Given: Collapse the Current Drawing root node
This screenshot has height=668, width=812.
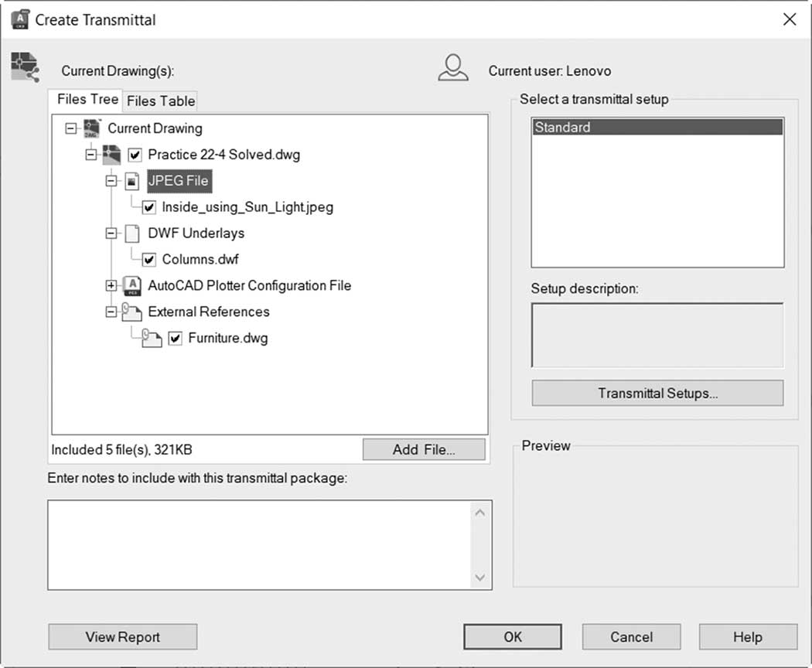Looking at the screenshot, I should click(x=71, y=128).
